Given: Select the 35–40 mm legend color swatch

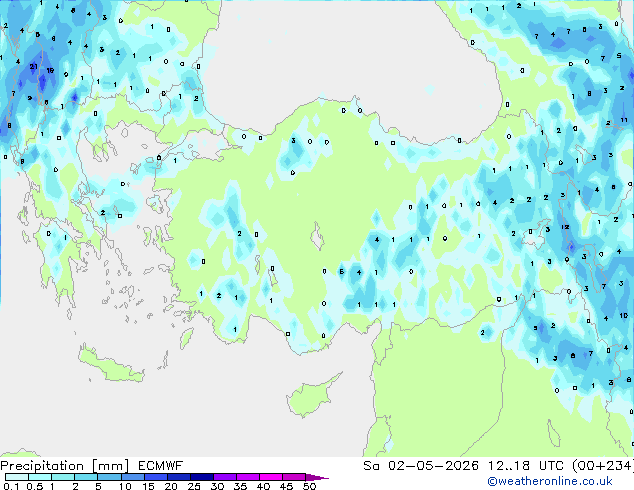Looking at the screenshot, I should (247, 477).
